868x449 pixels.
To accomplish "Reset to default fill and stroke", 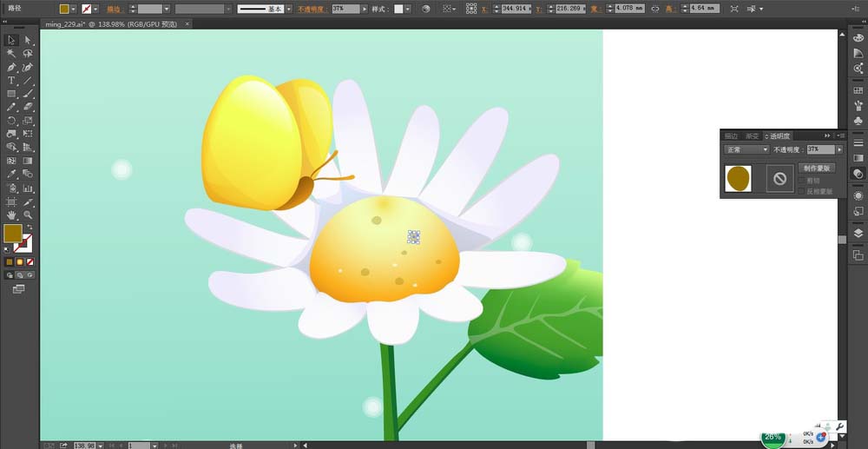I will (x=7, y=250).
